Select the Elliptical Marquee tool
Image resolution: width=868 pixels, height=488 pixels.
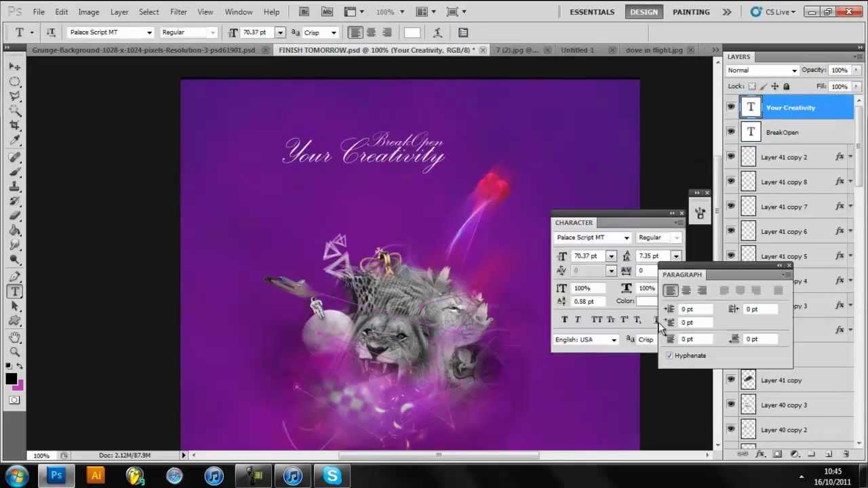pyautogui.click(x=14, y=81)
